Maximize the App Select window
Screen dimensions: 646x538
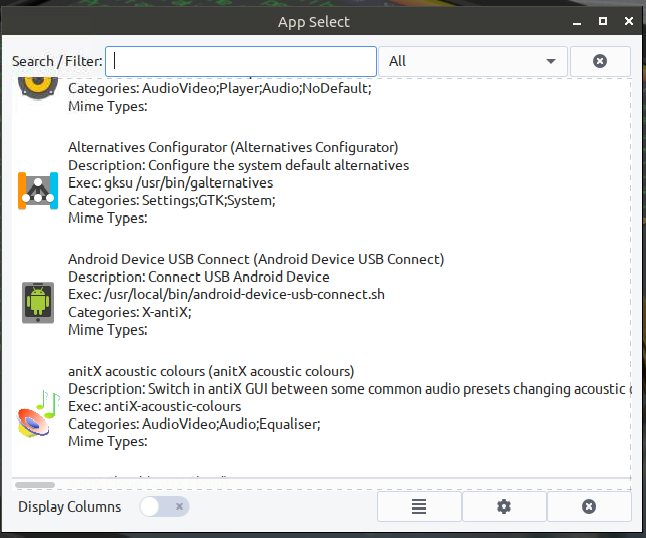click(603, 21)
